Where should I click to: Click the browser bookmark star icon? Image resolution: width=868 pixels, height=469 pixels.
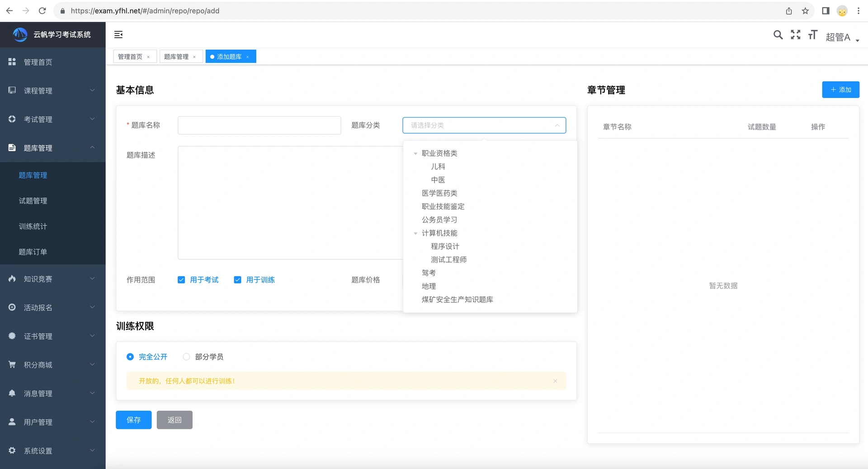click(x=805, y=11)
